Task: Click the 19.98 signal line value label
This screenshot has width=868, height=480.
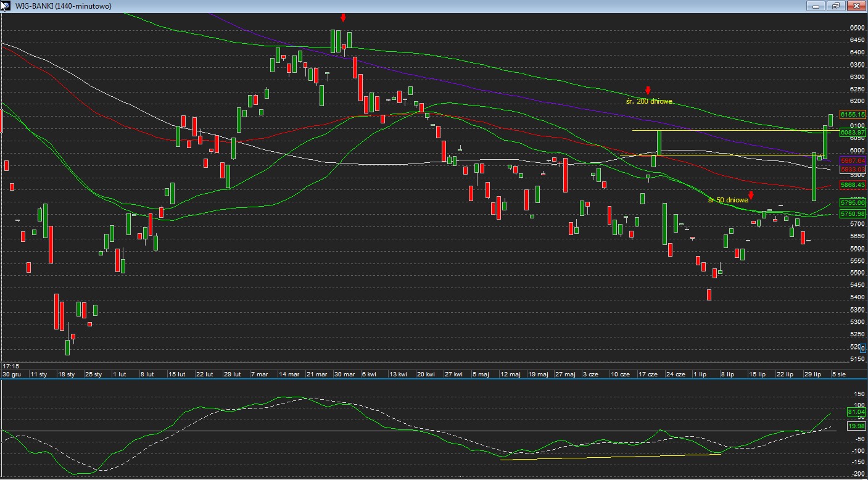Action: click(x=856, y=426)
